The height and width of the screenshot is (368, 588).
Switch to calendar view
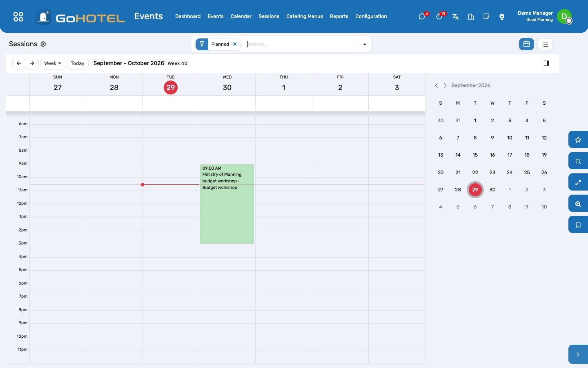[x=526, y=44]
